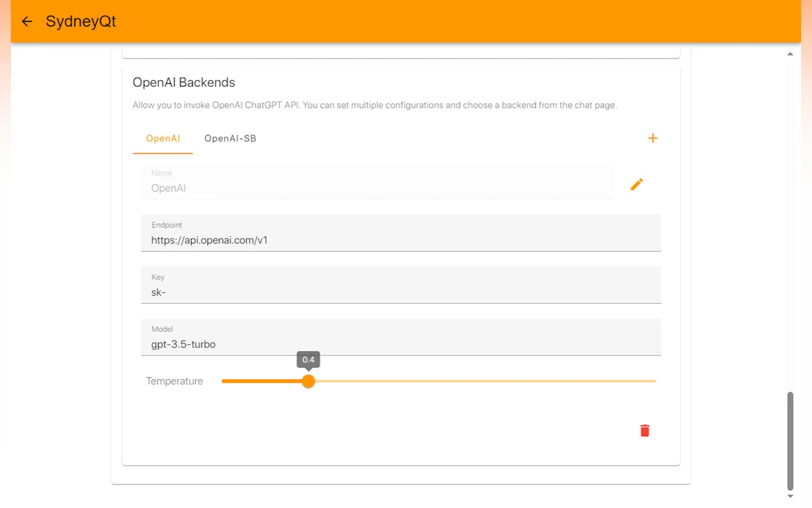812x508 pixels.
Task: Click the vertical scrollbar thumb
Action: pyautogui.click(x=790, y=441)
